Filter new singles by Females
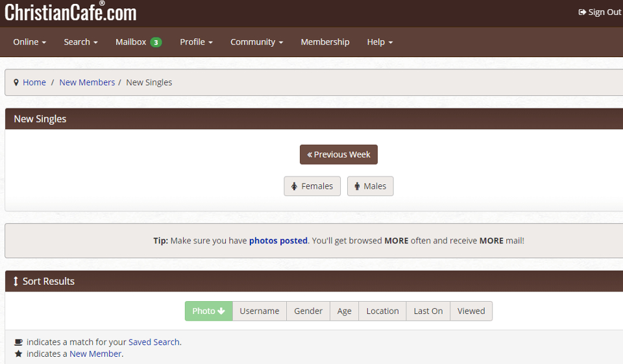This screenshot has height=364, width=623. [x=312, y=186]
